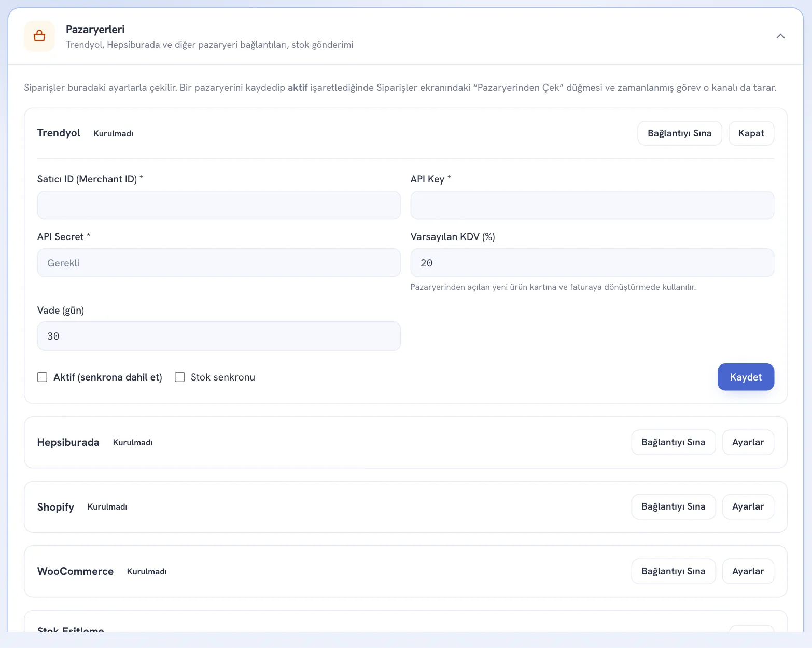This screenshot has width=812, height=648.
Task: Click the Shopify card title
Action: click(55, 507)
